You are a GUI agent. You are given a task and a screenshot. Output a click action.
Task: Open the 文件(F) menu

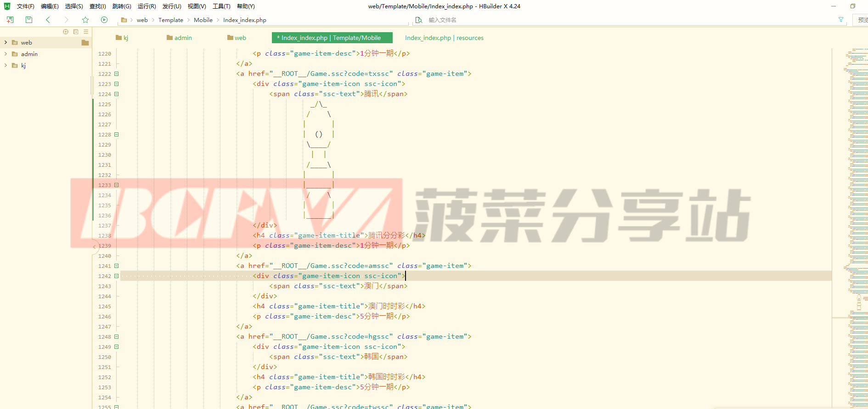coord(25,6)
